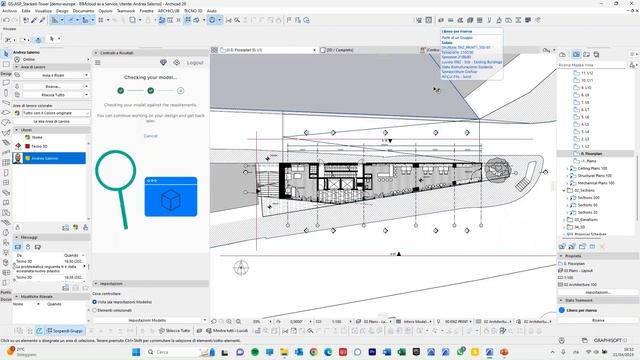Click the diamond icon next to Logout
The height and width of the screenshot is (360, 640).
163,62
